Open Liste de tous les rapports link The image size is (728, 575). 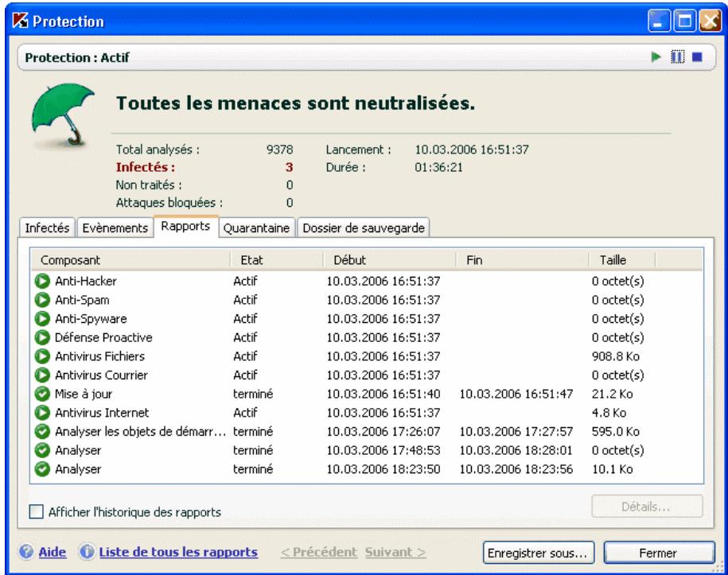tap(178, 552)
